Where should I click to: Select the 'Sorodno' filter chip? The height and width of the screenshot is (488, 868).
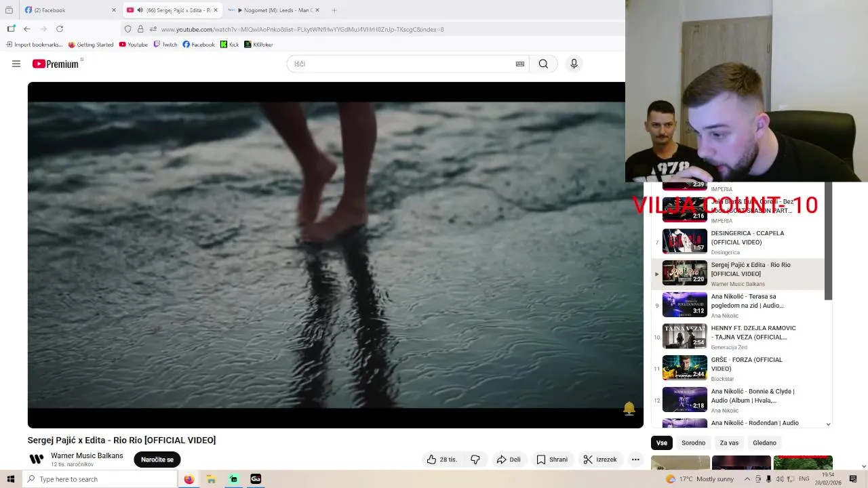point(693,443)
